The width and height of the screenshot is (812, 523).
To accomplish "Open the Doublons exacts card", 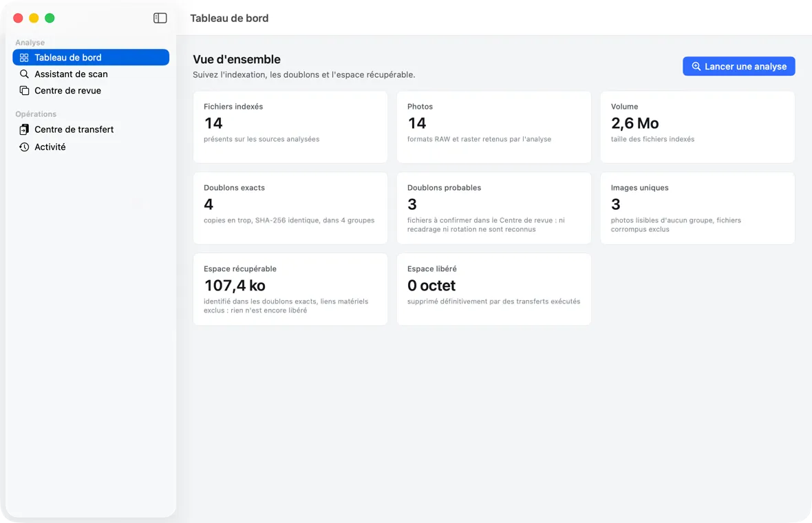I will pyautogui.click(x=290, y=208).
